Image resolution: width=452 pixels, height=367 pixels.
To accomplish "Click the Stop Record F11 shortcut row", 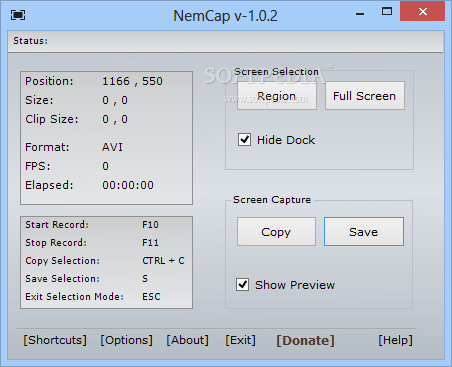I will (92, 243).
